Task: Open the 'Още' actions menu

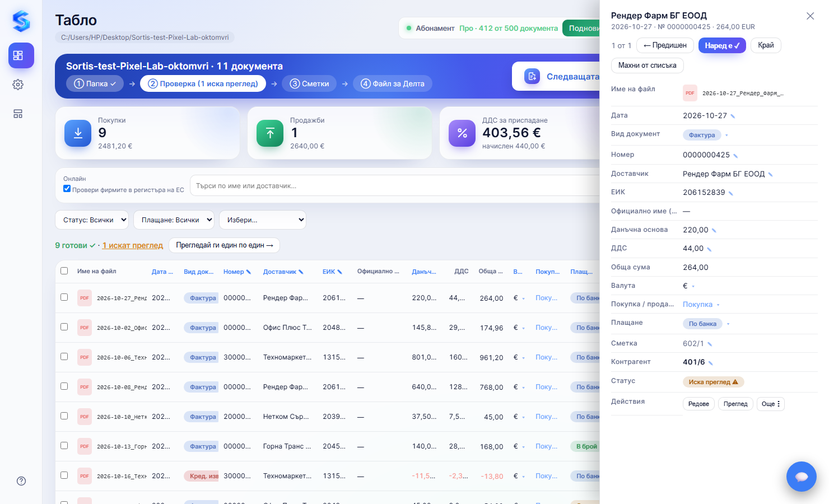Action: click(x=771, y=404)
